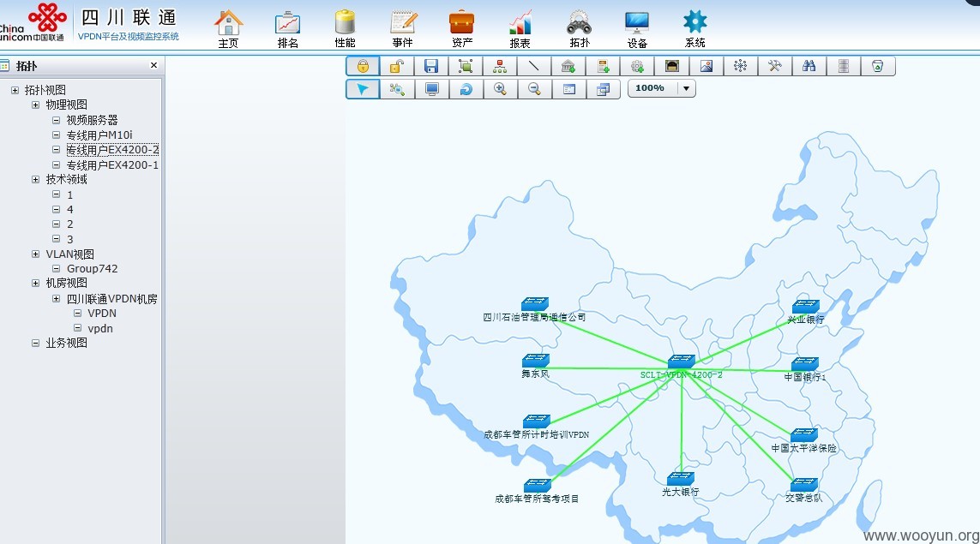980x544 pixels.
Task: Click the monitor fullscreen toolbar icon
Action: pos(431,89)
